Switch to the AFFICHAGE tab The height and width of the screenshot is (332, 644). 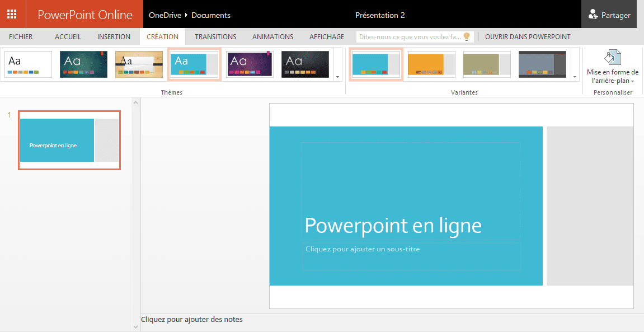coord(327,36)
